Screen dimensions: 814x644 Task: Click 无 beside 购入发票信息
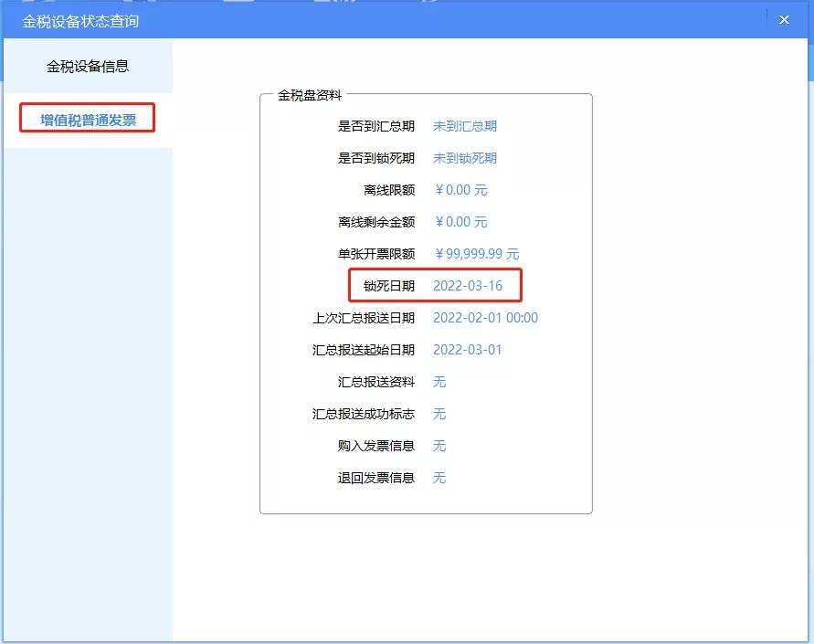tap(439, 446)
